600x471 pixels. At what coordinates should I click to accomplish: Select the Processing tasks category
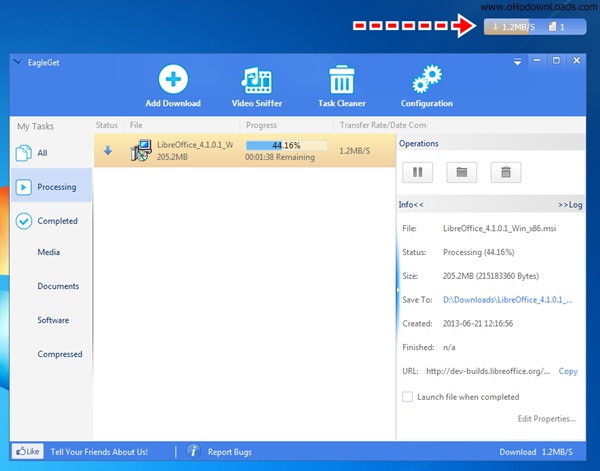51,187
